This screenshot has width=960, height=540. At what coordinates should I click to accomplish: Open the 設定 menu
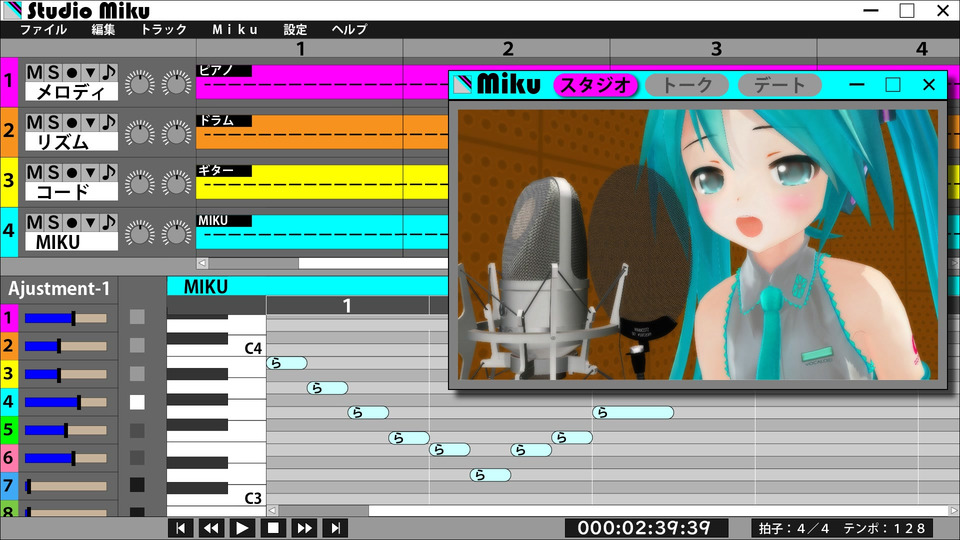click(x=295, y=29)
